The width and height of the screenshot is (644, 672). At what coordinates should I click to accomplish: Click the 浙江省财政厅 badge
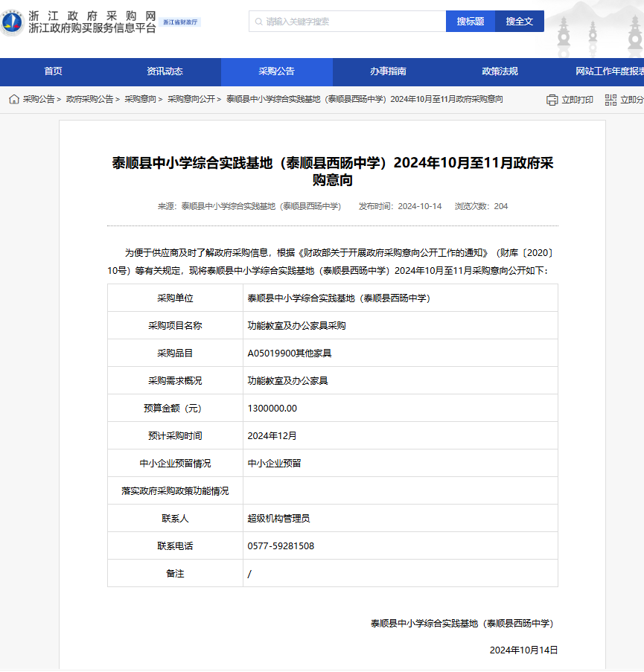point(180,22)
